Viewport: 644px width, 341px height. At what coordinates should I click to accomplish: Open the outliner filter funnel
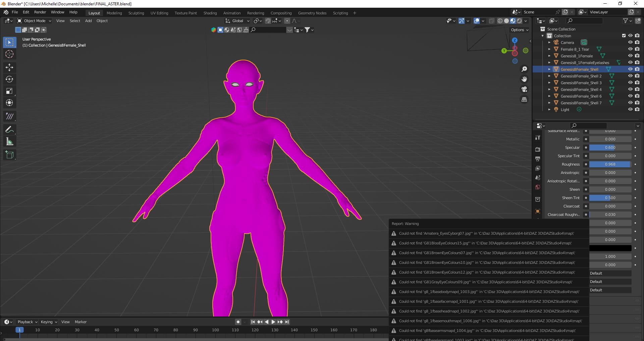[x=626, y=20]
